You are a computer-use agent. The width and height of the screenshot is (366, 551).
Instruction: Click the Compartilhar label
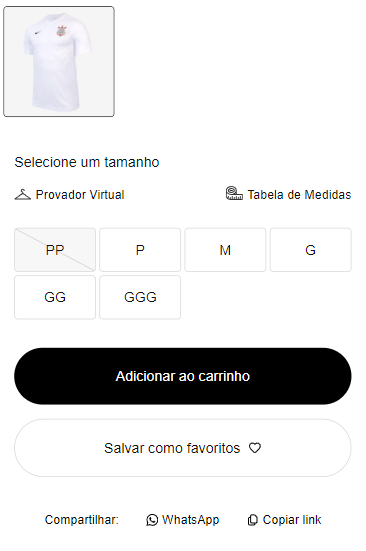click(82, 520)
